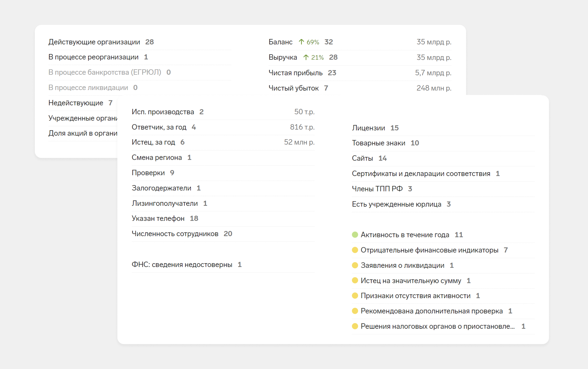The image size is (588, 369).
Task: Select Рекомендована дополнительная проверка indicator
Action: click(443, 311)
